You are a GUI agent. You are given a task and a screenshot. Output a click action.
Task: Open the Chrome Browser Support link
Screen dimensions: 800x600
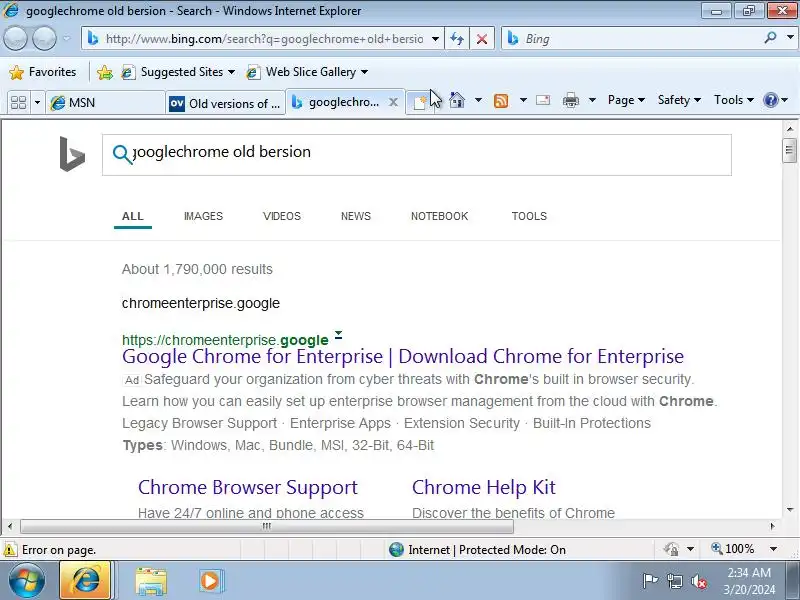(247, 487)
